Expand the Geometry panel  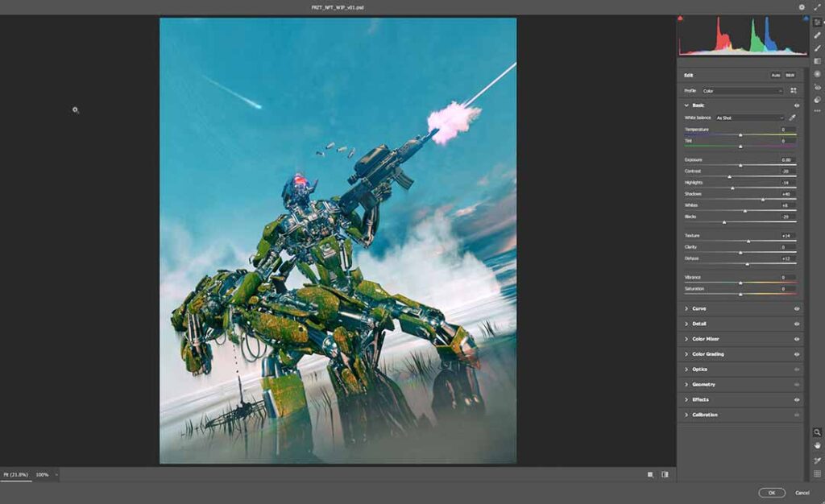(703, 385)
